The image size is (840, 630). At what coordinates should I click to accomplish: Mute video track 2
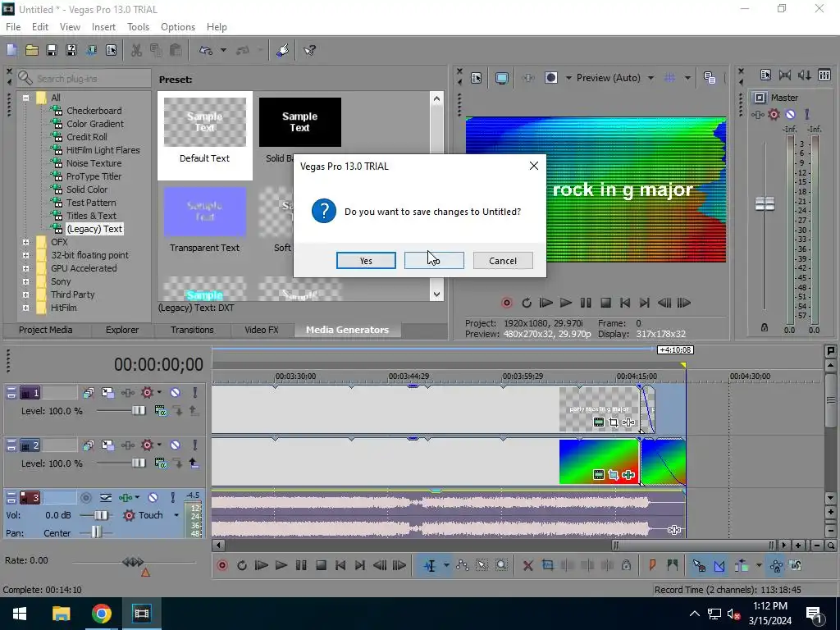point(176,445)
